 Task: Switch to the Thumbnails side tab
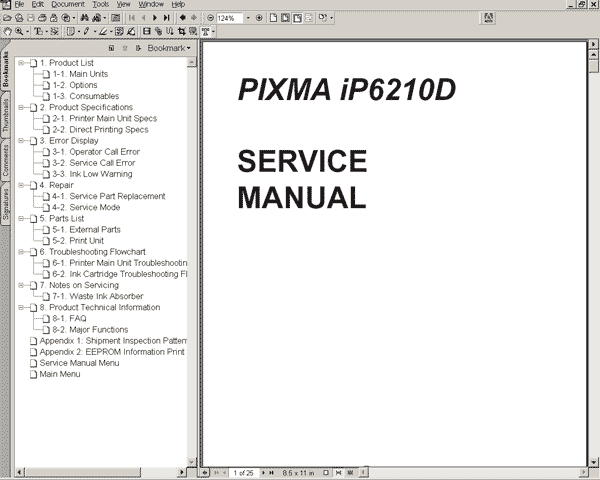point(5,115)
